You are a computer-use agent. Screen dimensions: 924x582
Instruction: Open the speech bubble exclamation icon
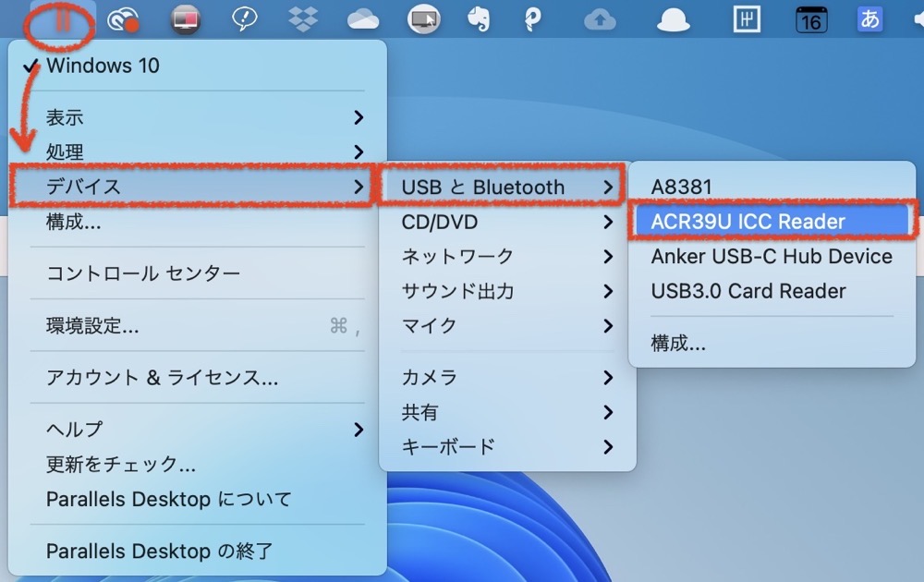pyautogui.click(x=245, y=19)
